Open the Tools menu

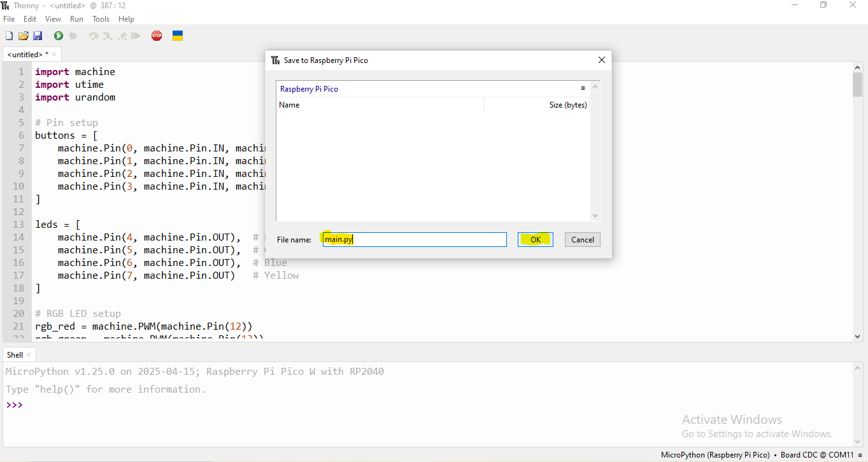[101, 19]
